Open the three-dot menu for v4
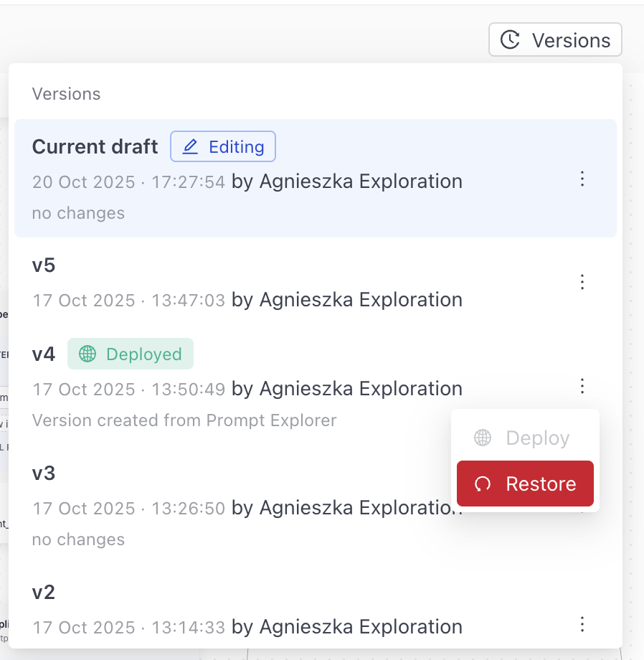The height and width of the screenshot is (660, 644). tap(582, 387)
